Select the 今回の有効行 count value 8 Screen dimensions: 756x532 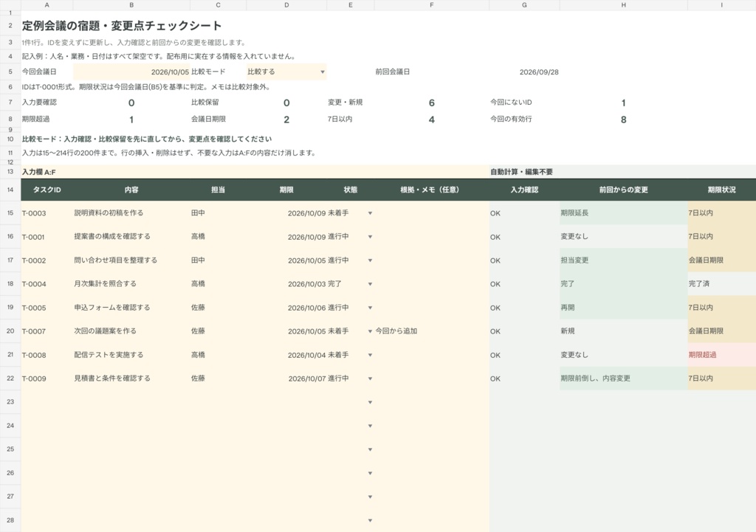(623, 120)
